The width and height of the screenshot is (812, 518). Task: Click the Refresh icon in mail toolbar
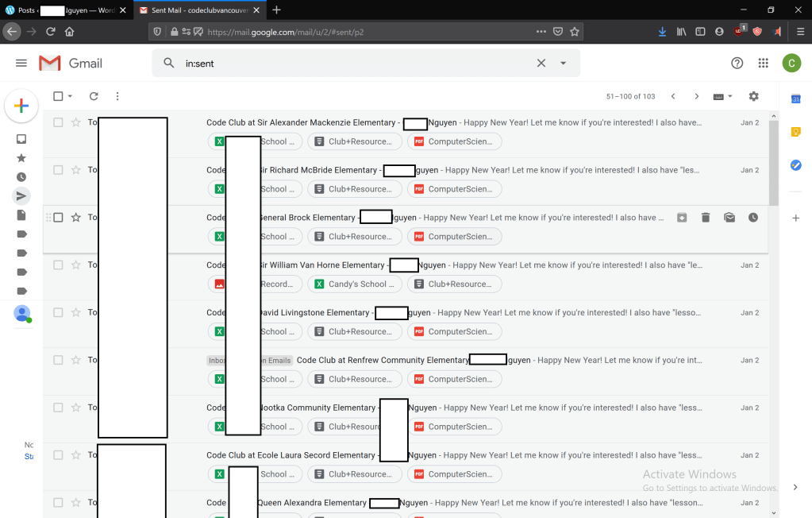click(x=94, y=96)
